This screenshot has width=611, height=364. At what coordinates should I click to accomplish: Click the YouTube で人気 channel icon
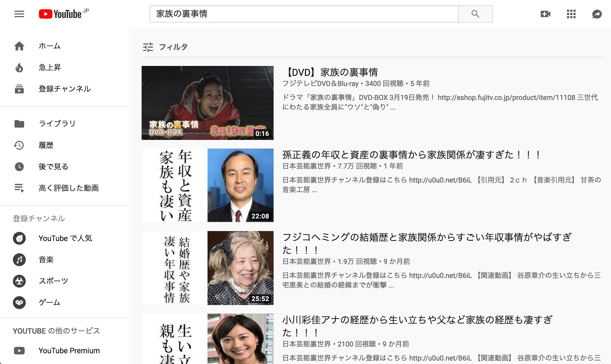point(19,238)
